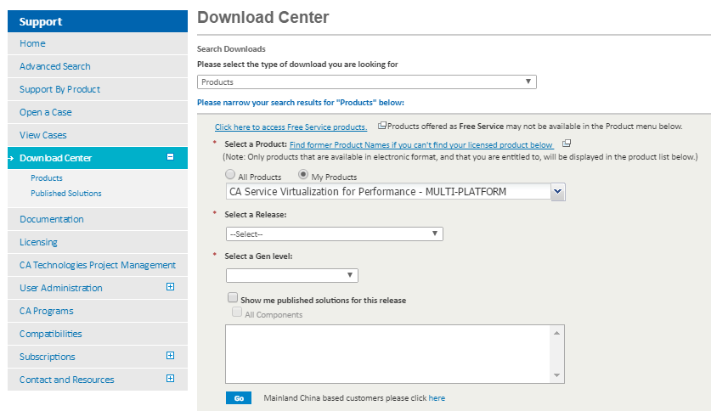Screen dimensions: 711x411
Task: Check Show me published solutions for this release
Action: [x=233, y=298]
